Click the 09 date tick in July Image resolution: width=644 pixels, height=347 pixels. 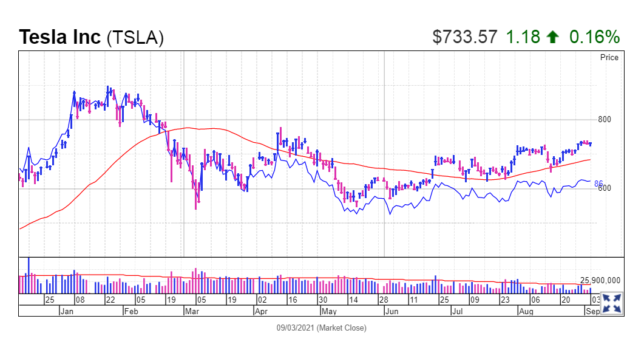475,300
